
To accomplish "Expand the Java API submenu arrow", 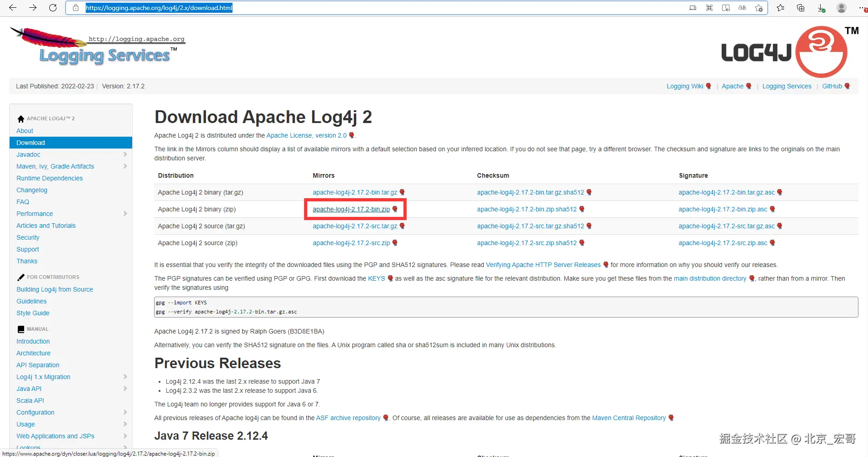I will [125, 389].
